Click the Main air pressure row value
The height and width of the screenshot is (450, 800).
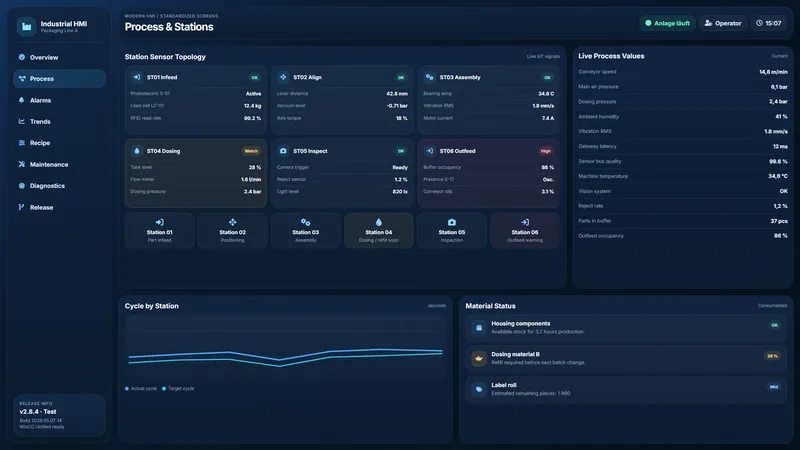coord(779,87)
